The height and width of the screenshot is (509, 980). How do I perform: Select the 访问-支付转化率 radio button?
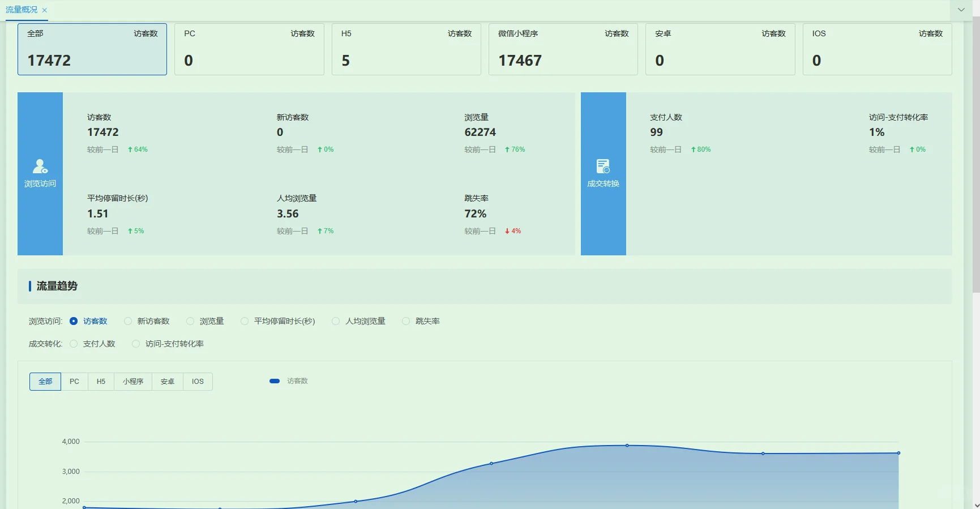coord(136,344)
